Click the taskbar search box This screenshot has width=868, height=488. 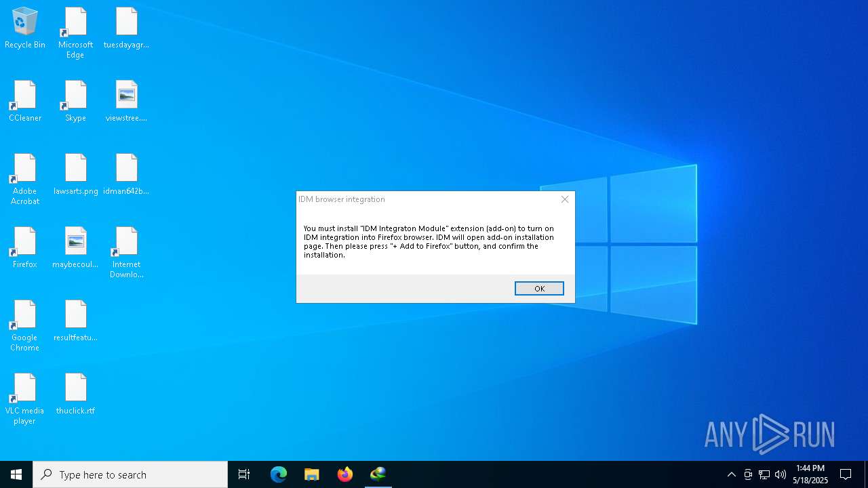(x=130, y=474)
